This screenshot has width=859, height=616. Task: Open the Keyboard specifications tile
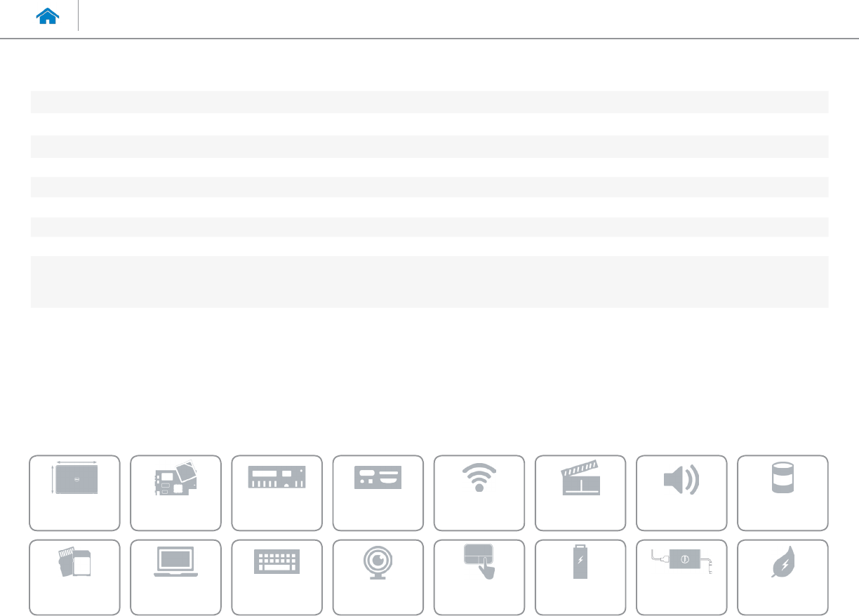[x=277, y=577]
